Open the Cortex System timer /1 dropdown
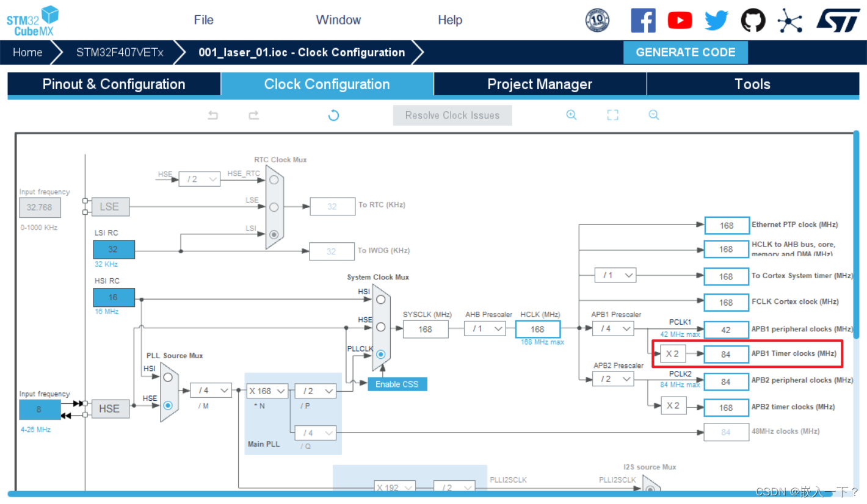The height and width of the screenshot is (504, 867). (x=615, y=275)
